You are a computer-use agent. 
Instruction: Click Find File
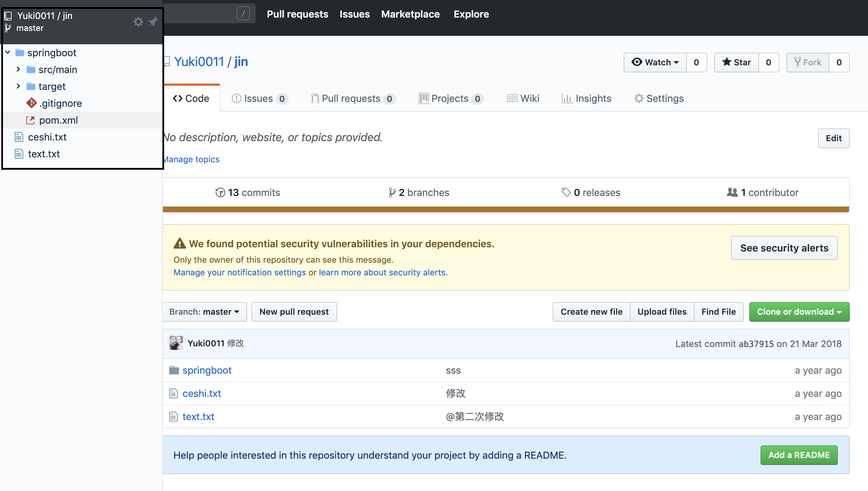point(719,312)
